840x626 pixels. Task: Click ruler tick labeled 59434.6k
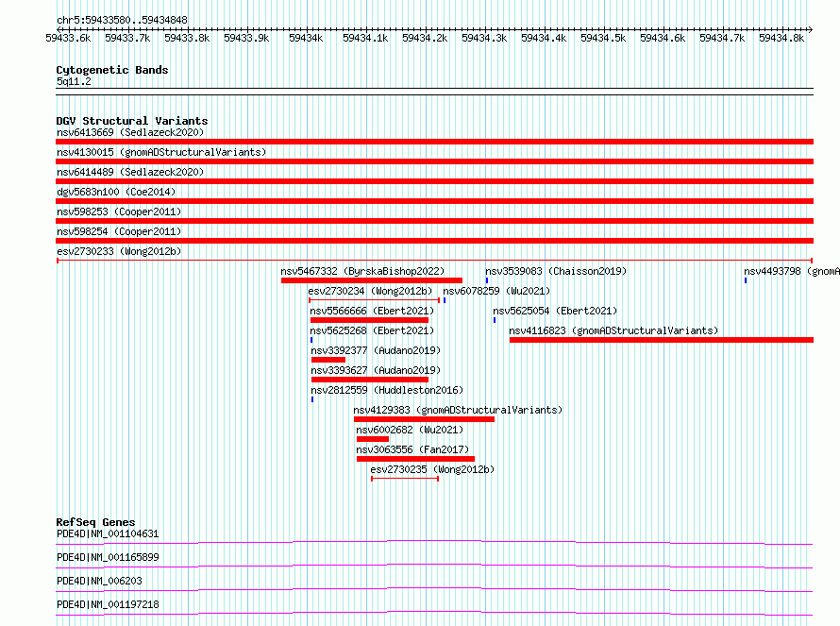[x=663, y=38]
